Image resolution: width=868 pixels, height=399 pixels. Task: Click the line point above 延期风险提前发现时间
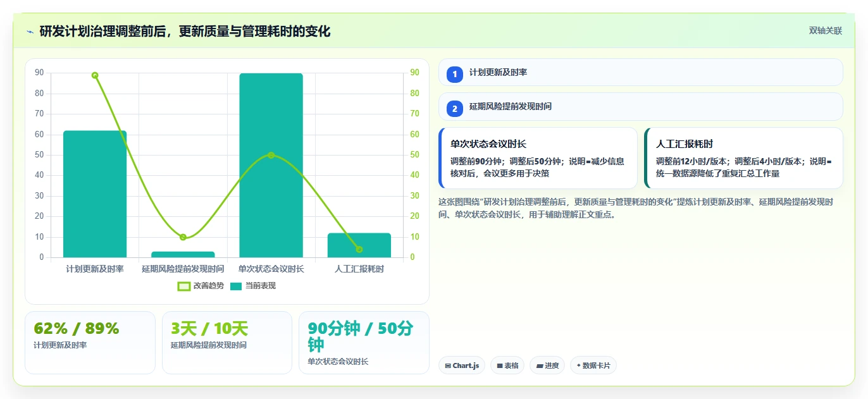click(x=183, y=237)
